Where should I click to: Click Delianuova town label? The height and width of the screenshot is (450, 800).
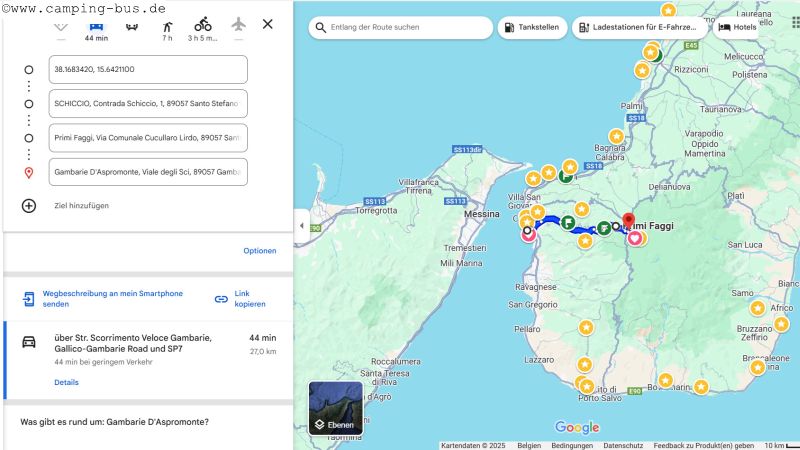click(669, 187)
